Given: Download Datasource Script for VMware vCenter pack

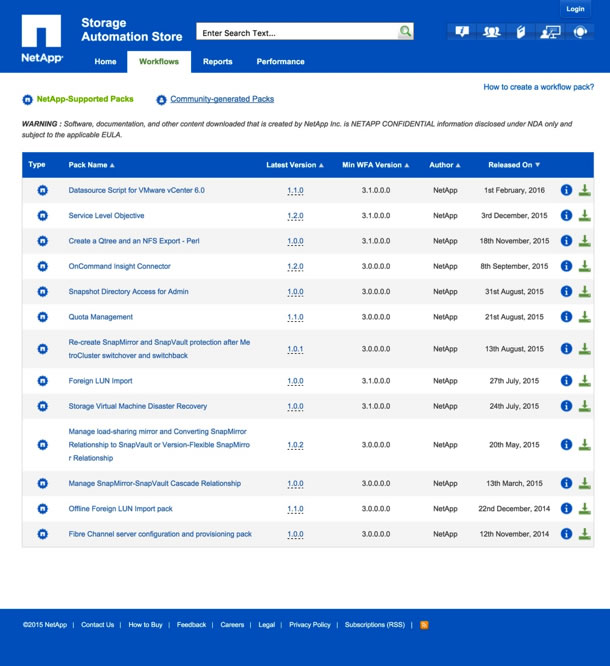Looking at the screenshot, I should [585, 190].
